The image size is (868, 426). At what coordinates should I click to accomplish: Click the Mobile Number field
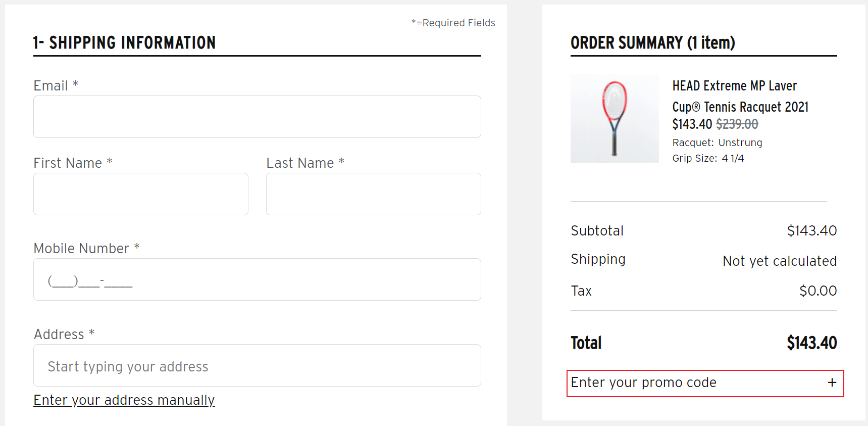(257, 279)
